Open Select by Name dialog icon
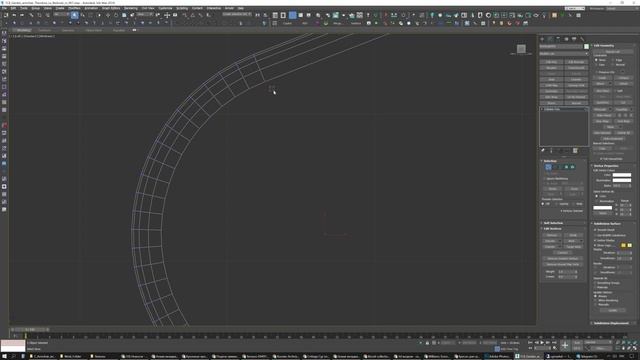640x360 pixels. [x=83, y=15]
